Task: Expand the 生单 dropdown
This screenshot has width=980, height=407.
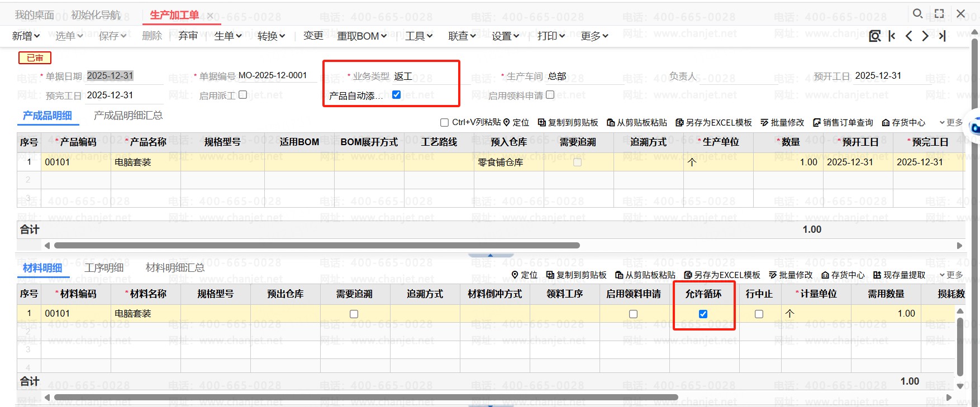Action: [228, 36]
